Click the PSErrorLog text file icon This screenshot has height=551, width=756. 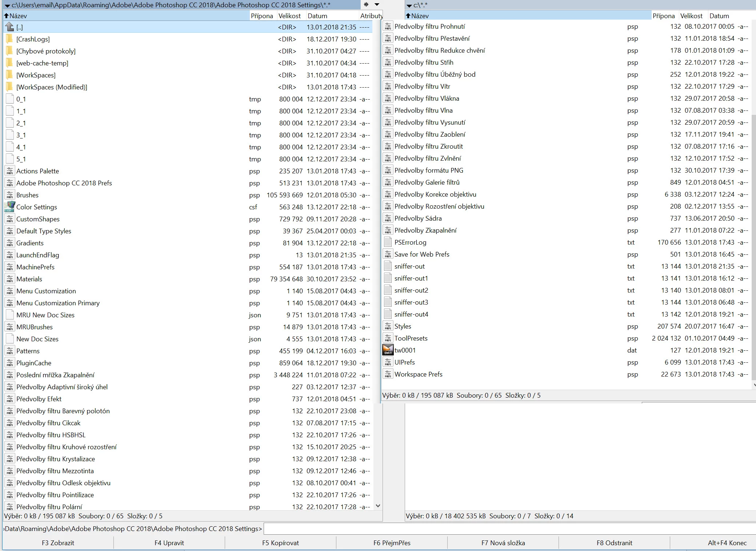coord(388,242)
